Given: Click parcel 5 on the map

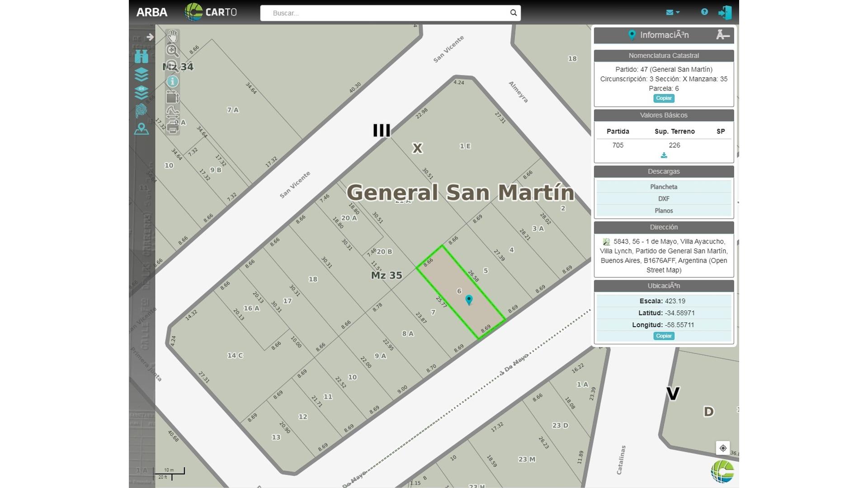Looking at the screenshot, I should point(486,271).
